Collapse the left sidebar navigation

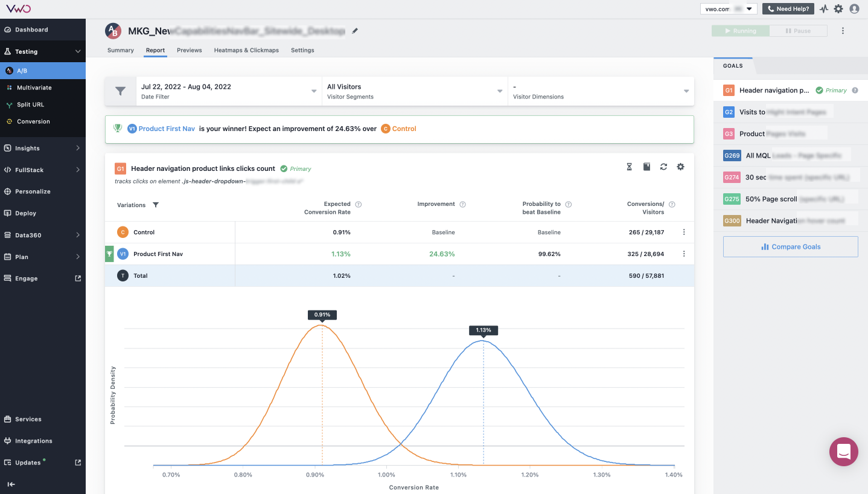pos(12,484)
